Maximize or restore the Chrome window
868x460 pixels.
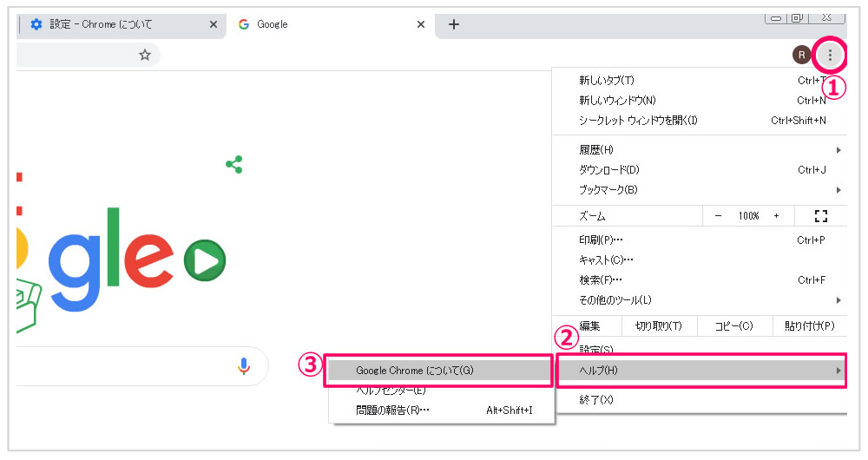pos(797,18)
